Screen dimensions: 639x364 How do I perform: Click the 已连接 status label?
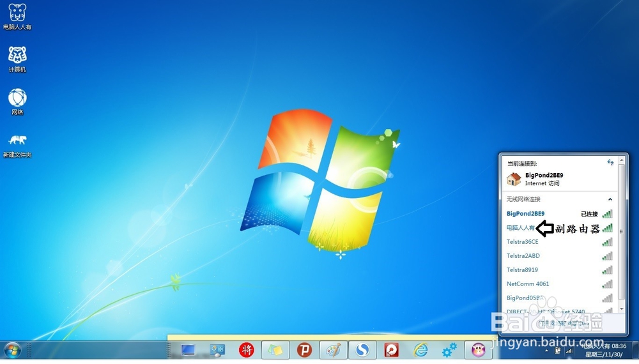[589, 214]
